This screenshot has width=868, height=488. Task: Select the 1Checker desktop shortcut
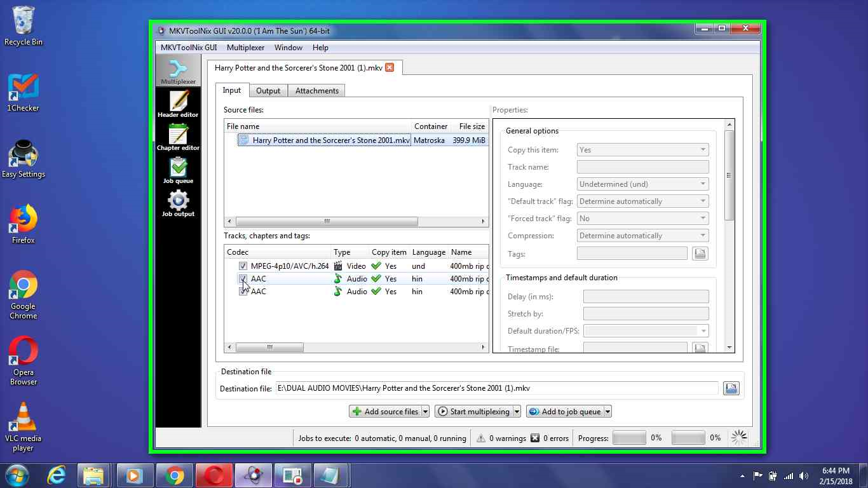pos(24,93)
